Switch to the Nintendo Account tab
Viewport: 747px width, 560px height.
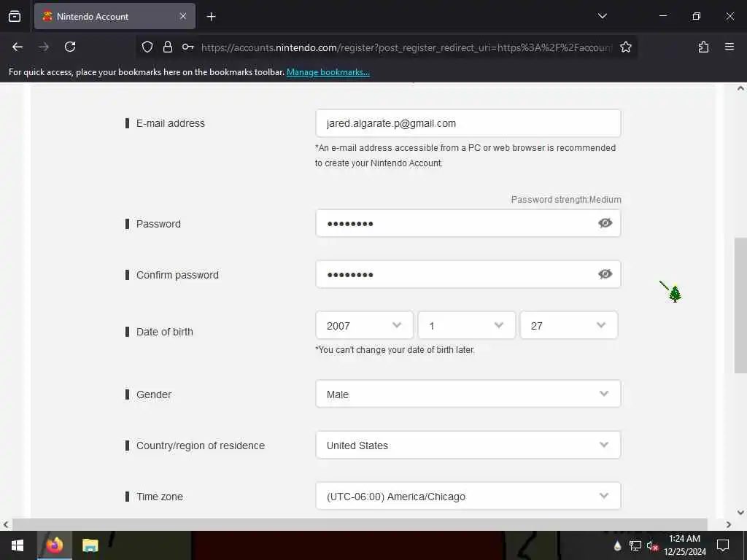[115, 17]
